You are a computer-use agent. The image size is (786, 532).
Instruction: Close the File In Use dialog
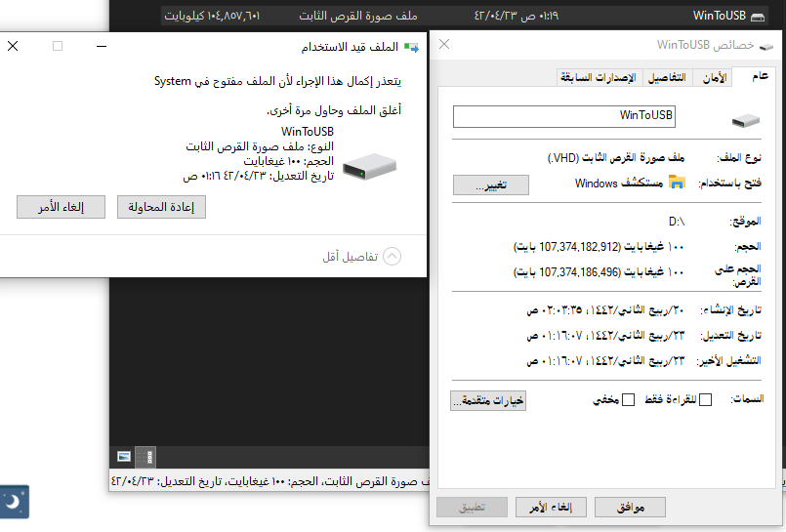pos(13,46)
